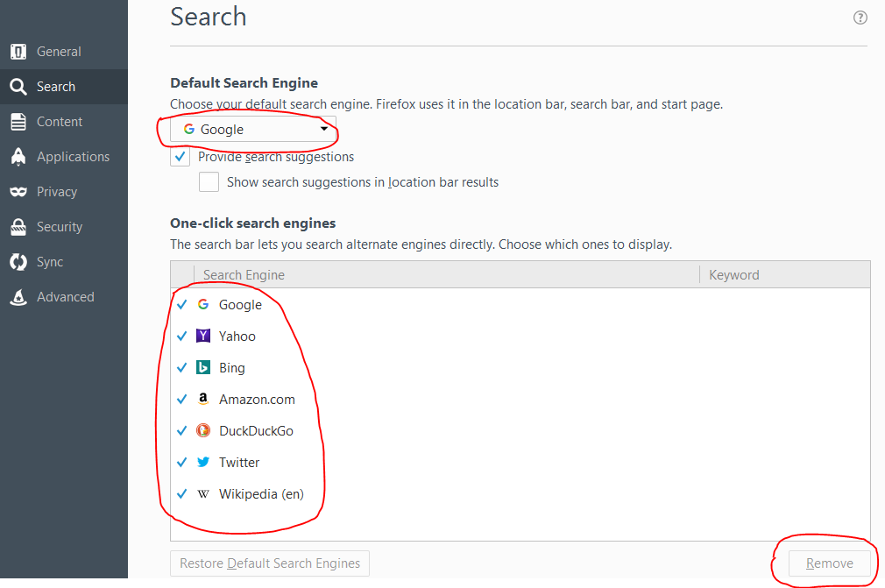The width and height of the screenshot is (885, 588).
Task: Click Restore Default Search Engines button
Action: [270, 563]
